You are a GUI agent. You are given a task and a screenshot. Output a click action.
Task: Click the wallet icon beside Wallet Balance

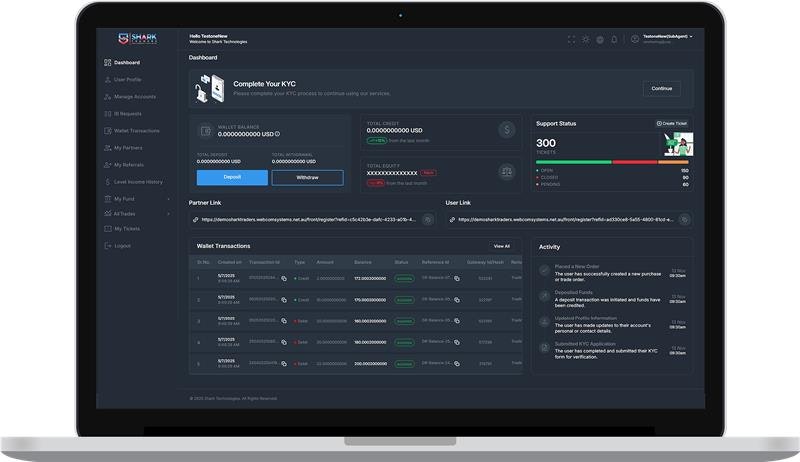pyautogui.click(x=206, y=131)
